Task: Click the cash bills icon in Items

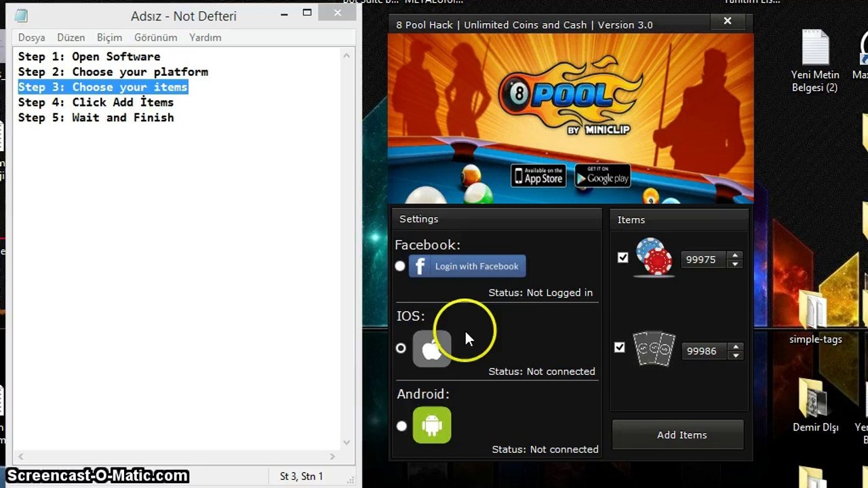Action: pos(654,349)
